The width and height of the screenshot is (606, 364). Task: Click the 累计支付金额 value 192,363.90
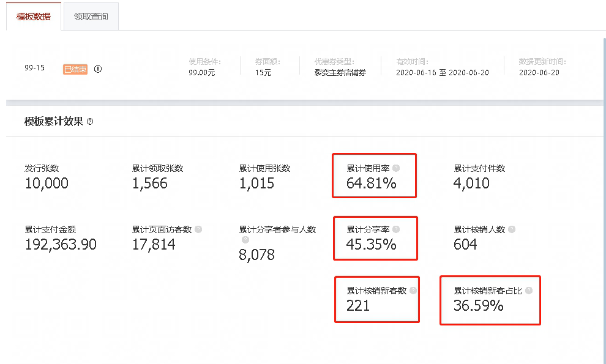61,245
